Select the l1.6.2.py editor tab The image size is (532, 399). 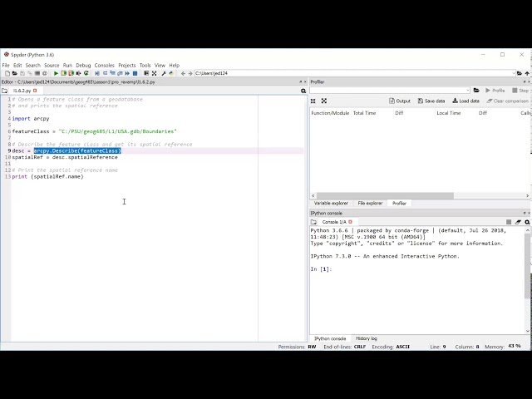[22, 91]
